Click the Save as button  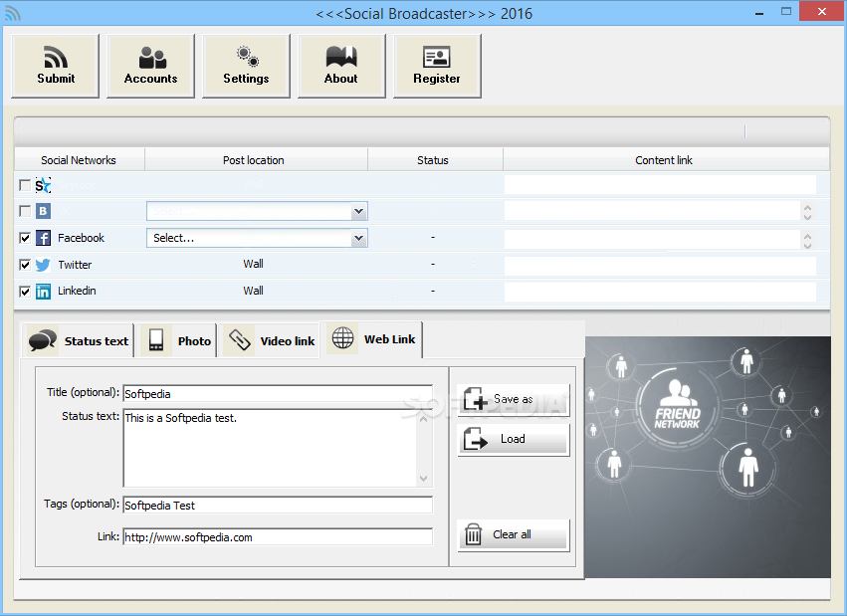coord(514,399)
